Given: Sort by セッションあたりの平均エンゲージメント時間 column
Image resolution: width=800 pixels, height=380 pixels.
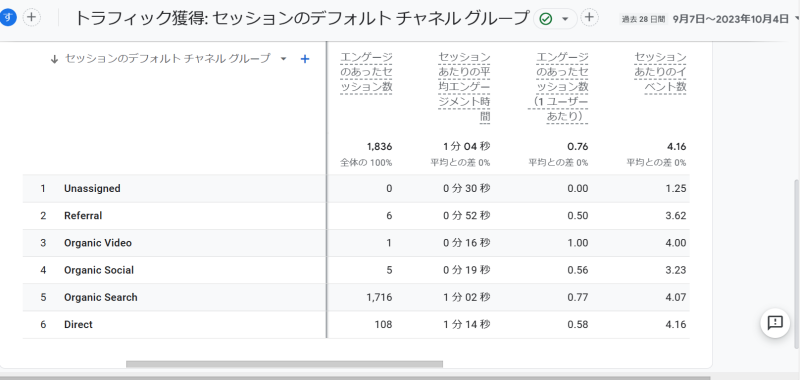Looking at the screenshot, I should (x=464, y=87).
